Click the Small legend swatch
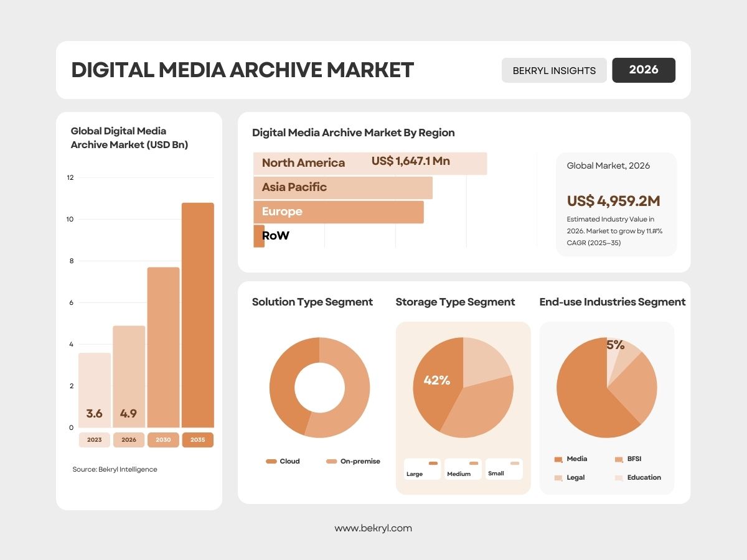This screenshot has width=747, height=560. [515, 464]
